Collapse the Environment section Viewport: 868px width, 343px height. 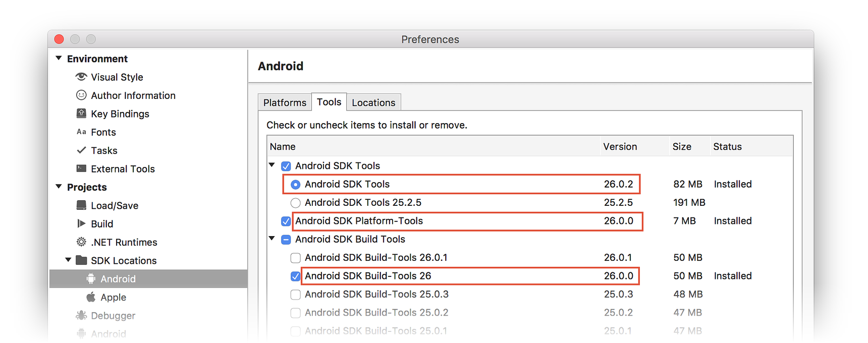click(59, 59)
